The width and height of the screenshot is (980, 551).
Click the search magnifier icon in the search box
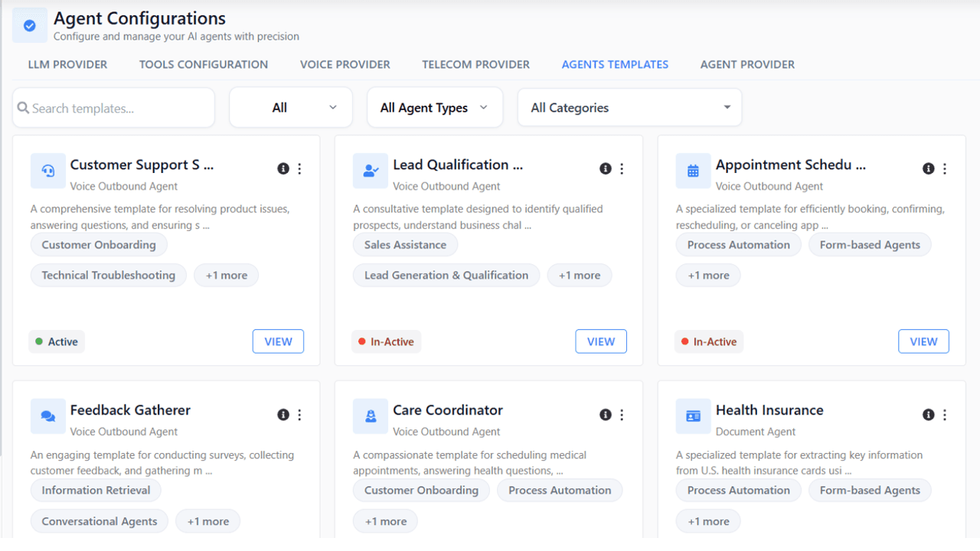[x=24, y=107]
